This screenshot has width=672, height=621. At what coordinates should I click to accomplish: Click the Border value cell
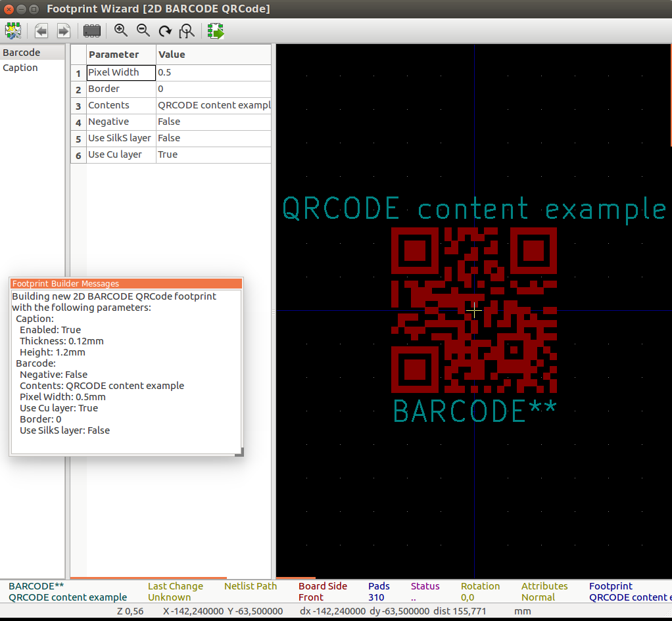coord(213,89)
